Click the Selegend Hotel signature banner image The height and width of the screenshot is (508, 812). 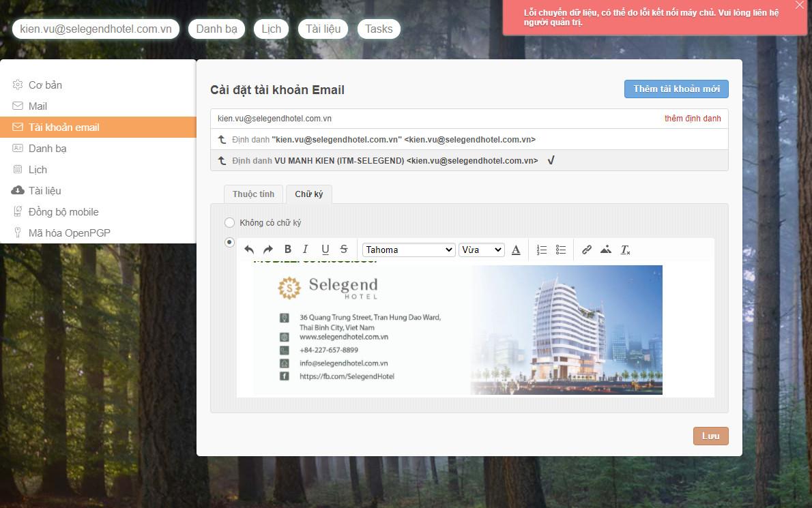pos(458,330)
